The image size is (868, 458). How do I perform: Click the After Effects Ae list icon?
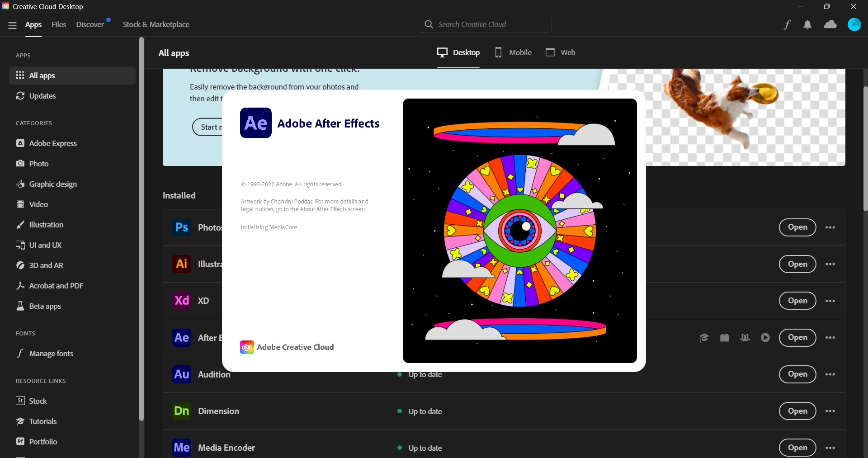click(182, 338)
